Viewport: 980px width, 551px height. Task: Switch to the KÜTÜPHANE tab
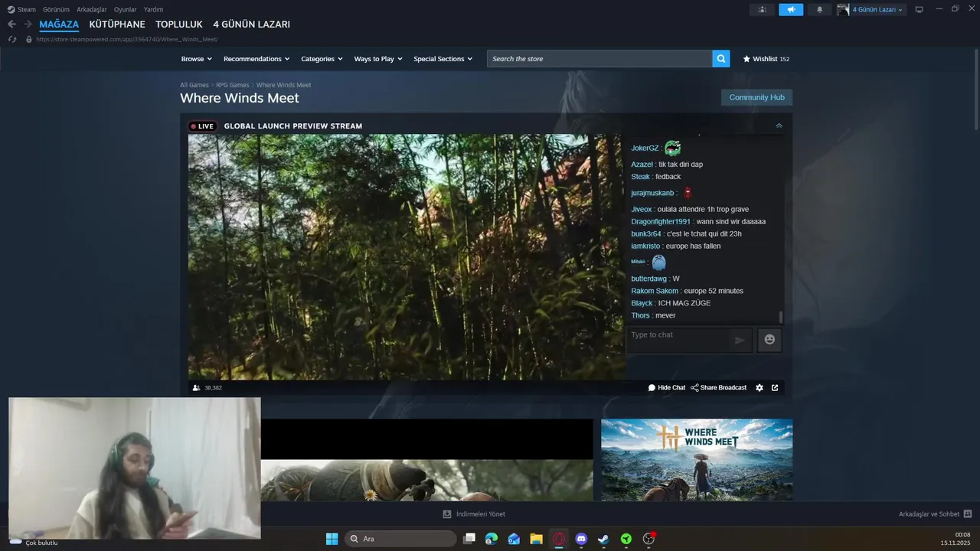pos(117,24)
